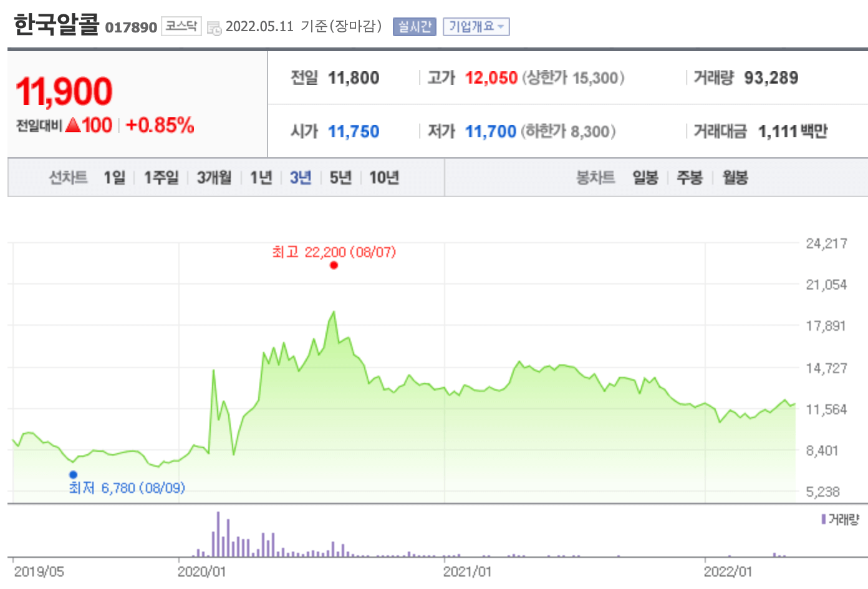Click the calendar icon beside 2022.05.11
Viewport: 868px width, 589px height.
(214, 28)
